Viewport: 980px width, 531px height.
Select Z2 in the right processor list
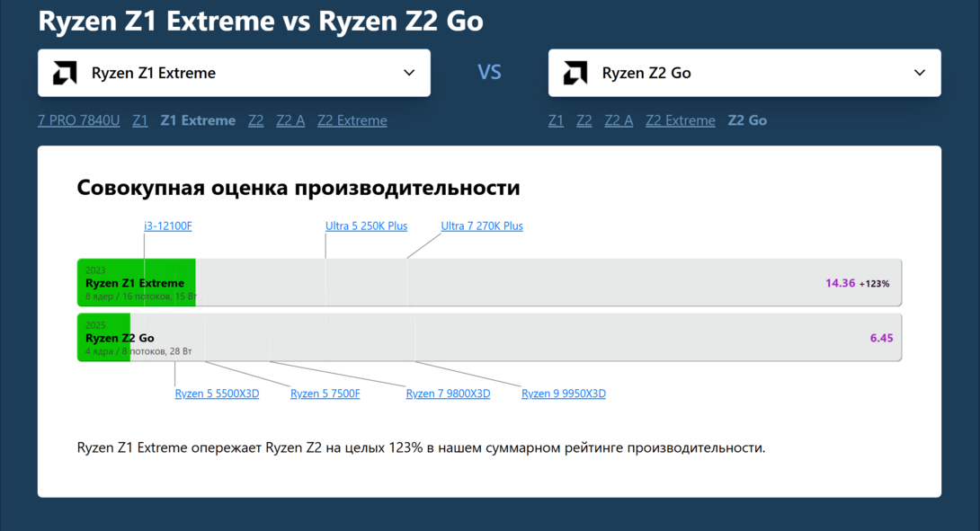[x=584, y=120]
